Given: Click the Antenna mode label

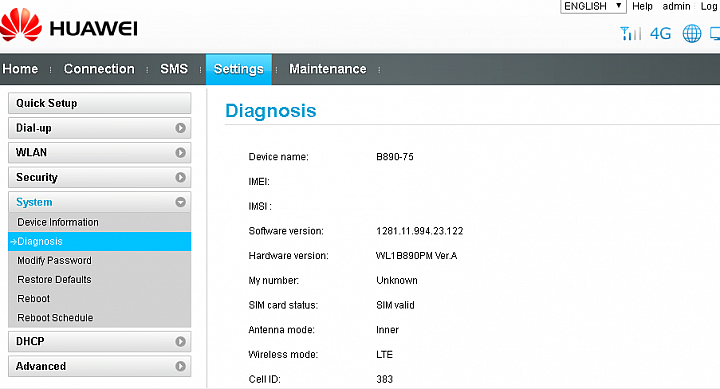Looking at the screenshot, I should [281, 330].
